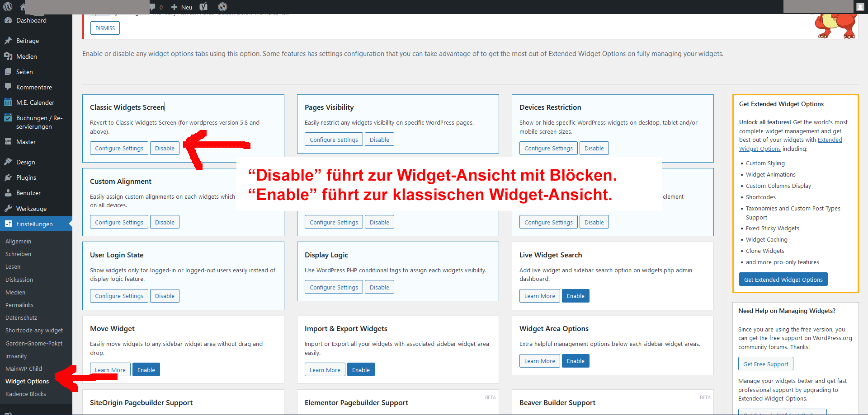Open Shortcode any widget submenu item
The image size is (868, 415).
(x=34, y=330)
